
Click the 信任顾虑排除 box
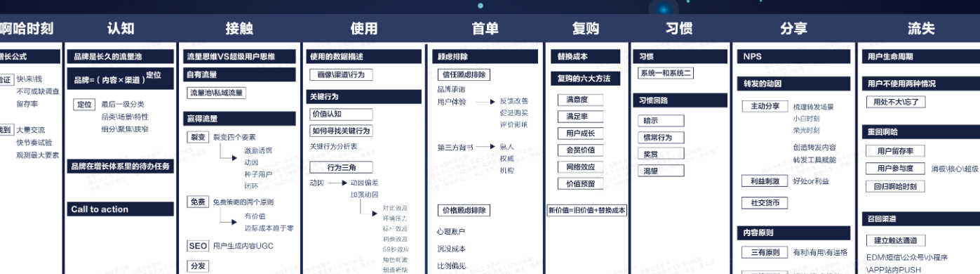[x=464, y=74]
